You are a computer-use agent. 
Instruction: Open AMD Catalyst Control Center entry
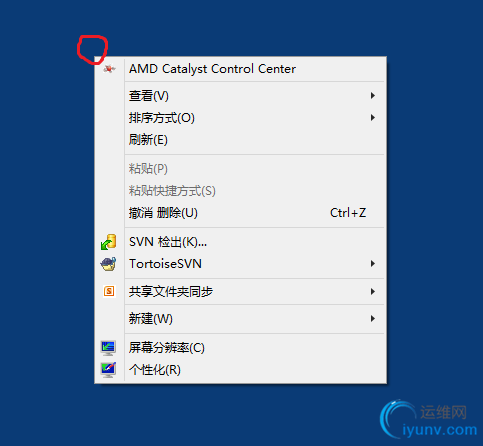pyautogui.click(x=241, y=69)
